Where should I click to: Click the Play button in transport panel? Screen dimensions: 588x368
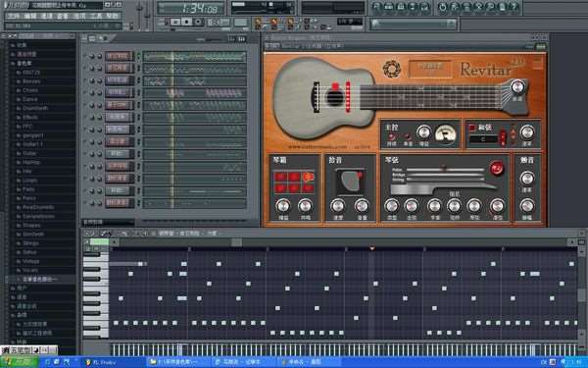click(175, 23)
